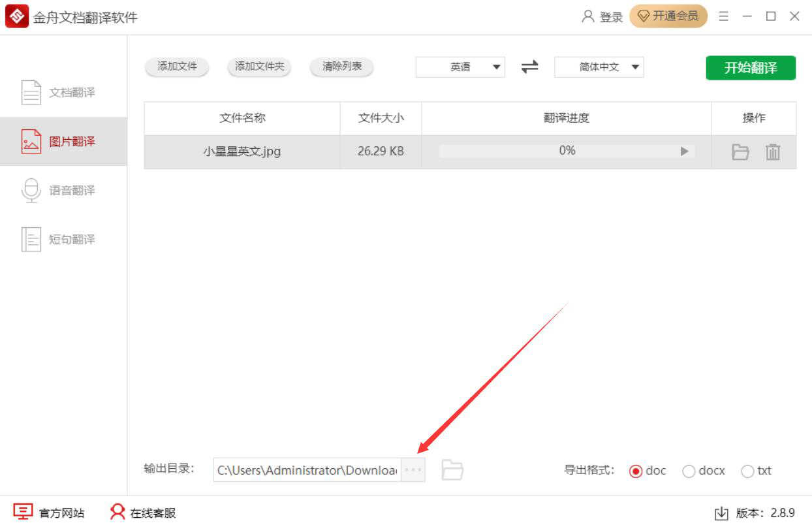
Task: Open folder for 小星星英文.jpg row
Action: 740,152
